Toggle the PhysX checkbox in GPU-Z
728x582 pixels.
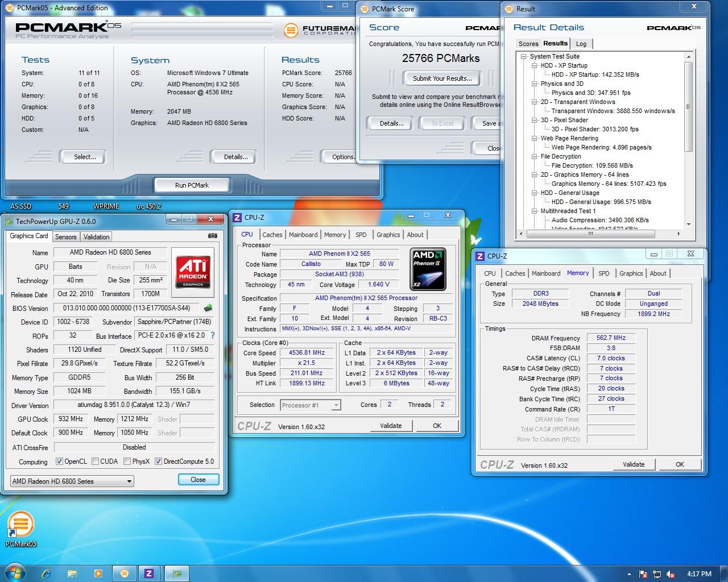tap(127, 461)
